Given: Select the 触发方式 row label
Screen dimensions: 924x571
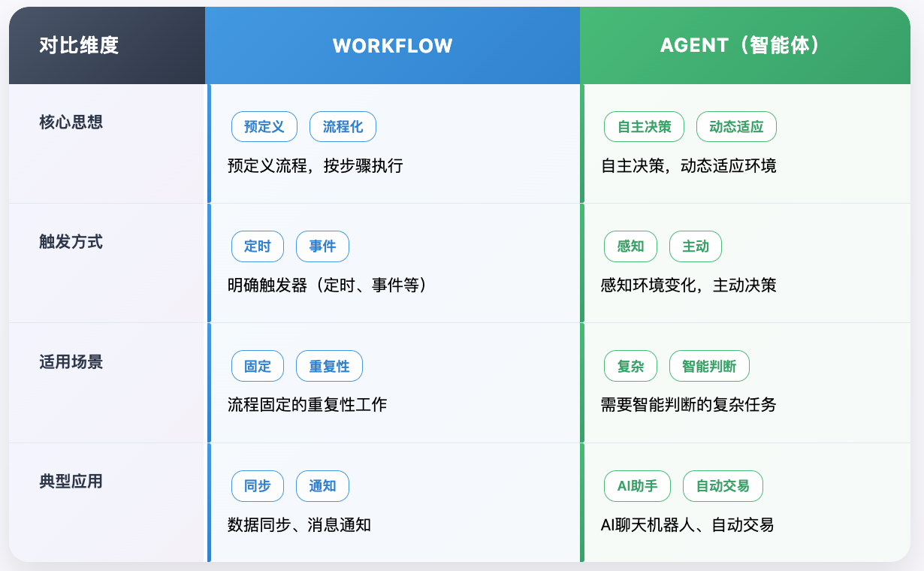Looking at the screenshot, I should pos(71,242).
